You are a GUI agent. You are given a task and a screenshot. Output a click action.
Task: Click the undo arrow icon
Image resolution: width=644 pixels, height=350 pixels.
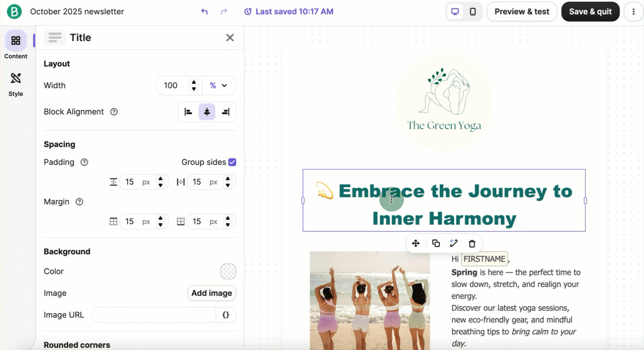204,11
